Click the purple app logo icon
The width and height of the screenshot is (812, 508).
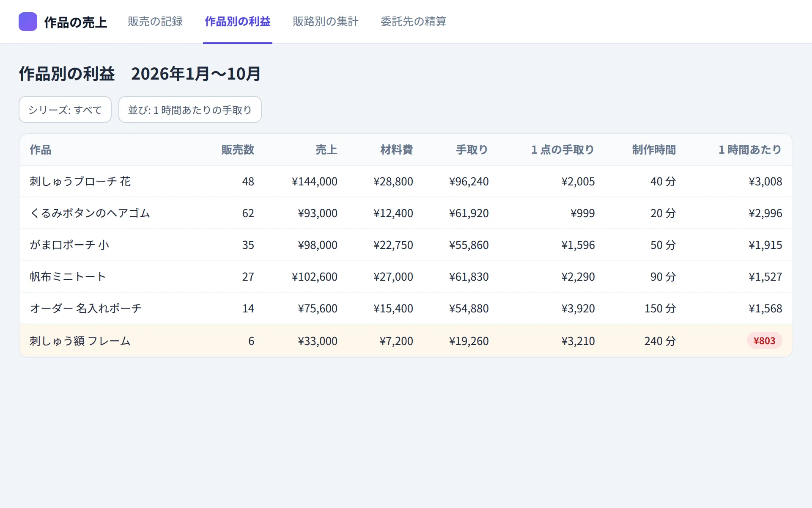pos(28,22)
